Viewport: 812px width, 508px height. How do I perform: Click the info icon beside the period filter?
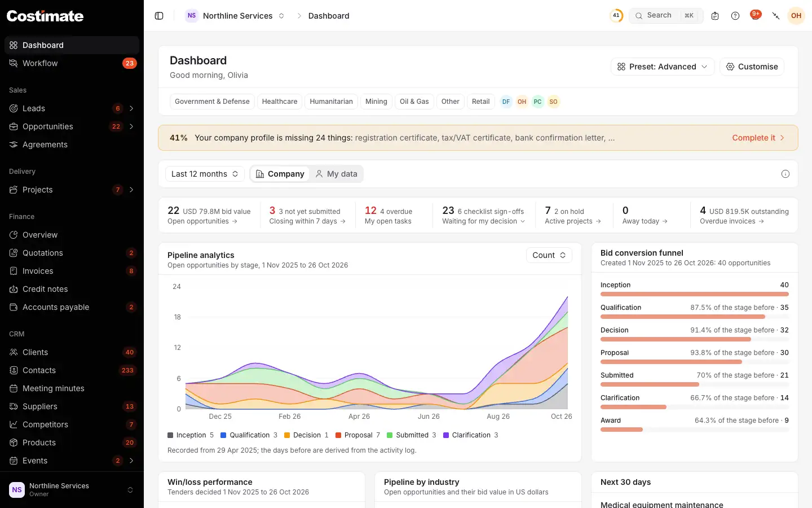(785, 174)
